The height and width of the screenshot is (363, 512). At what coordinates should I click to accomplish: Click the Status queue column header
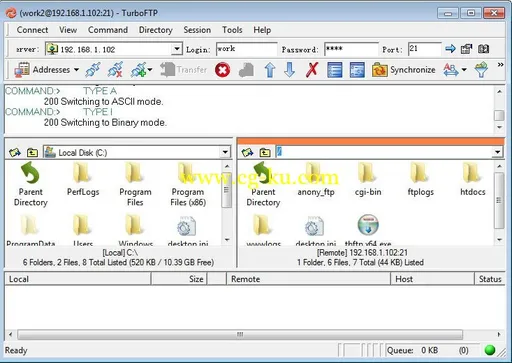click(490, 279)
